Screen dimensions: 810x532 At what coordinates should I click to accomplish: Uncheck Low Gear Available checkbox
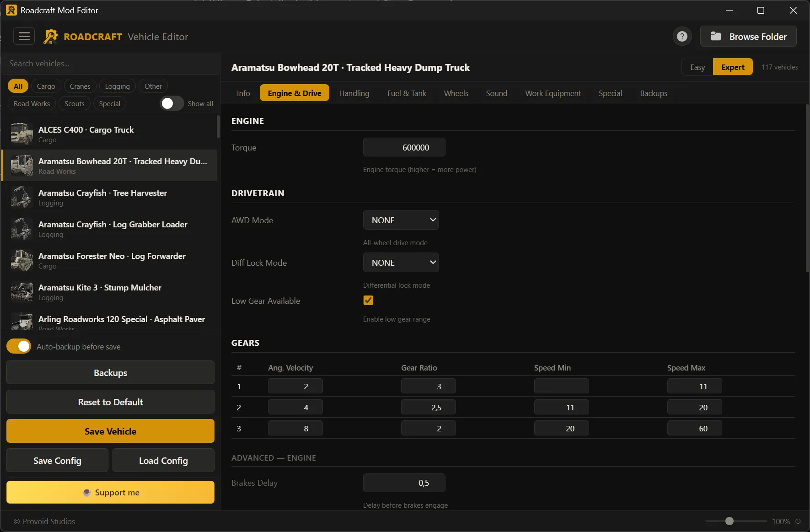tap(368, 301)
